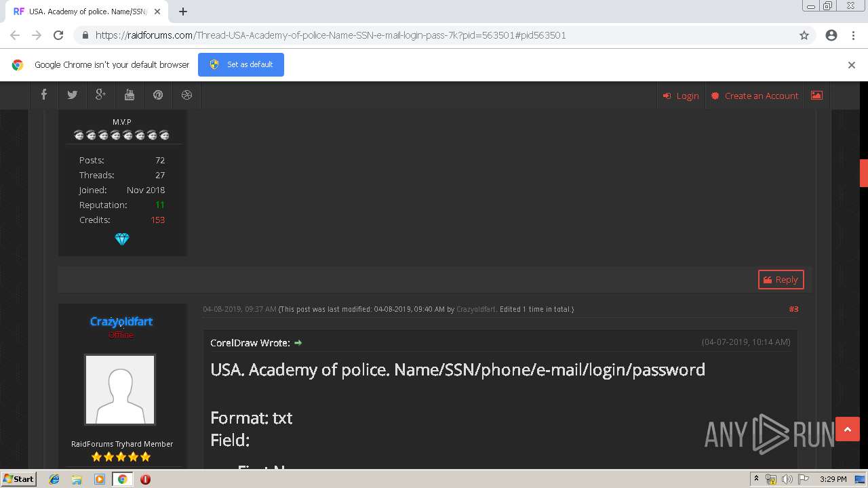The height and width of the screenshot is (488, 868).
Task: Click Create an Account link
Action: [755, 96]
